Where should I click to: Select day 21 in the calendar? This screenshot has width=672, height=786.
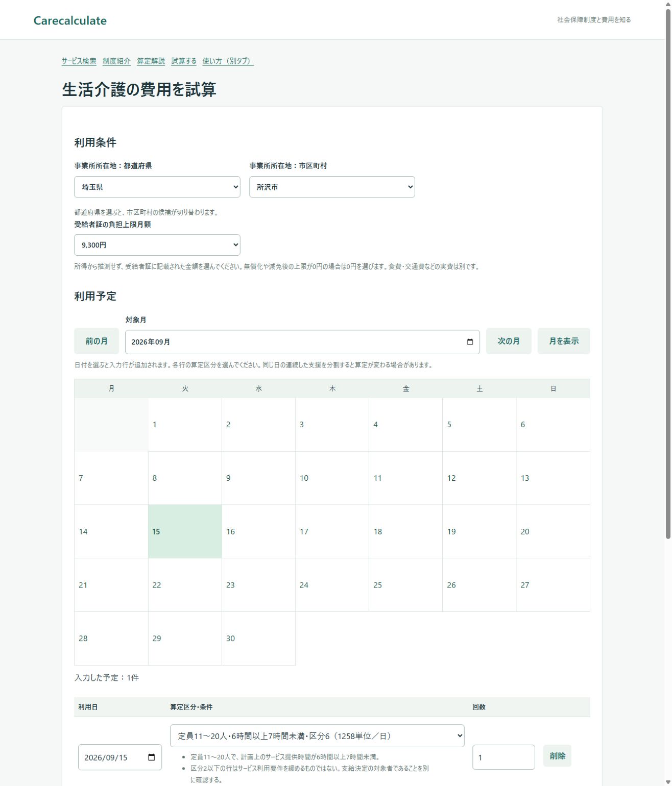pyautogui.click(x=111, y=585)
